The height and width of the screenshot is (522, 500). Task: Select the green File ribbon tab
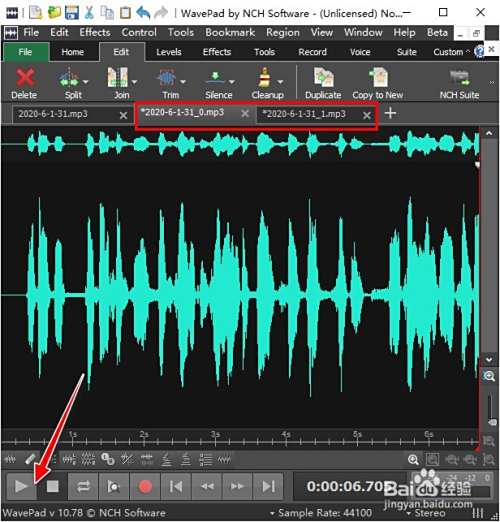pyautogui.click(x=26, y=52)
